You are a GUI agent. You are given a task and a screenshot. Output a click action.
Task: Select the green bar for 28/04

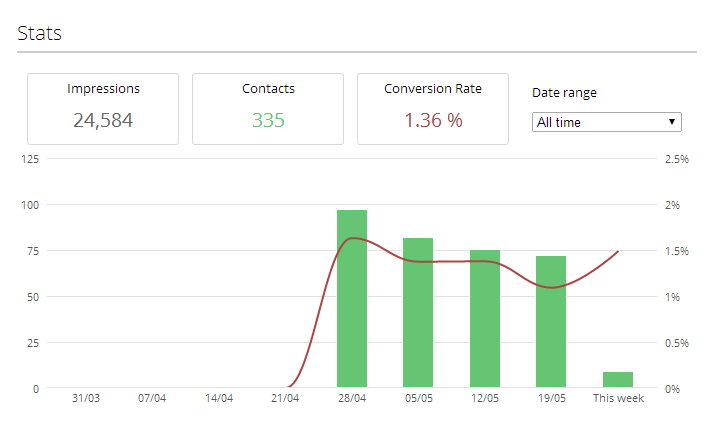pos(352,299)
